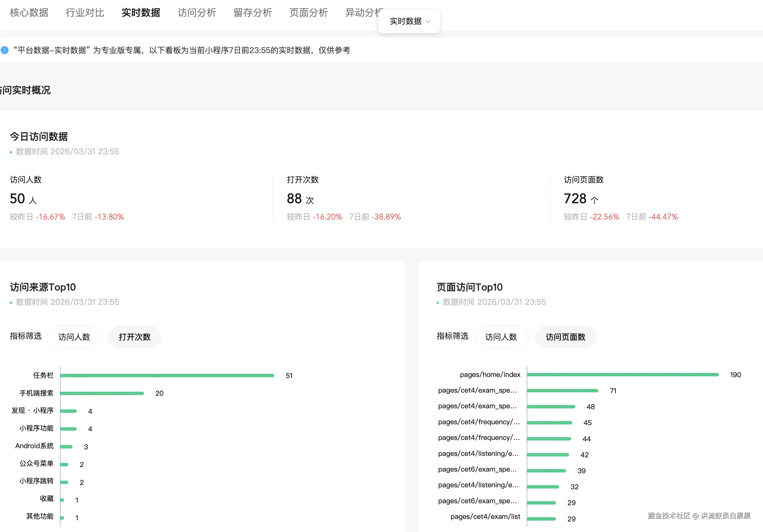The height and width of the screenshot is (532, 763).
Task: Click the pages/home/index bar in chart
Action: 622,375
